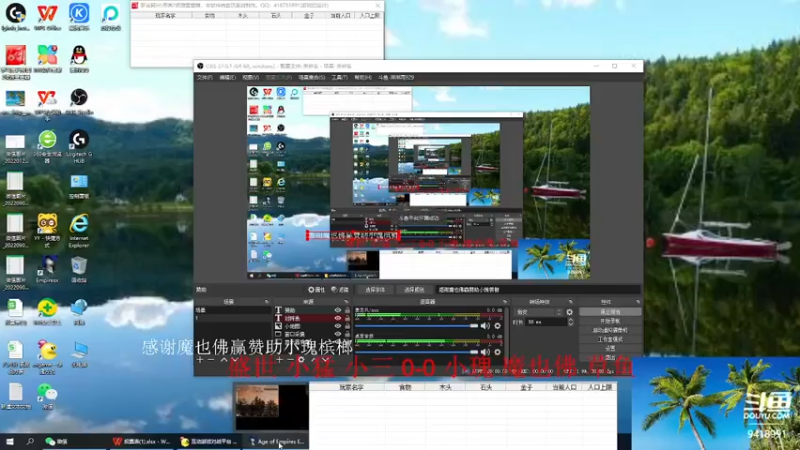Mute the desktop audio track
800x450 pixels.
(485, 352)
